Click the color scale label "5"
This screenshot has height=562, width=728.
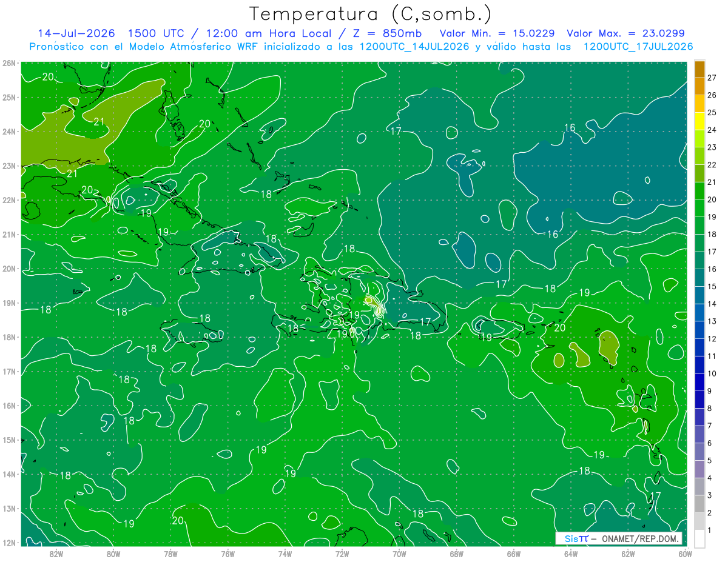[x=710, y=461]
